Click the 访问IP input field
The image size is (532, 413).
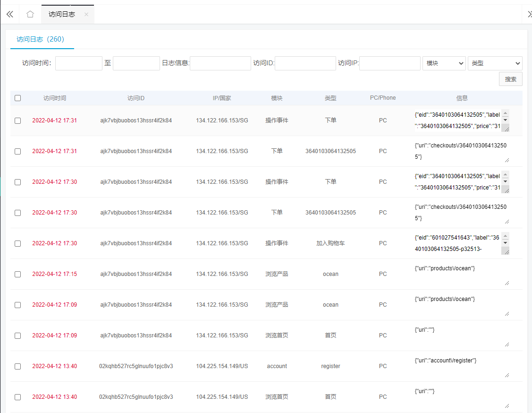(x=390, y=63)
